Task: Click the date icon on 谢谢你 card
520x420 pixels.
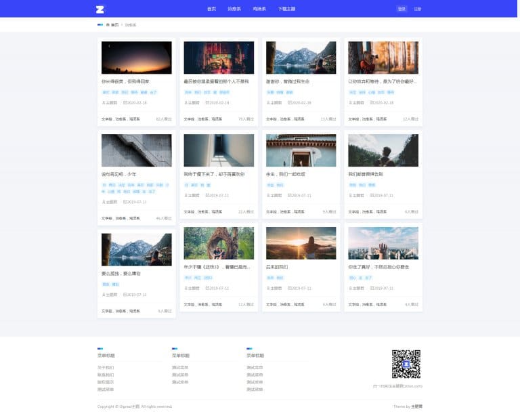Action: pyautogui.click(x=289, y=103)
